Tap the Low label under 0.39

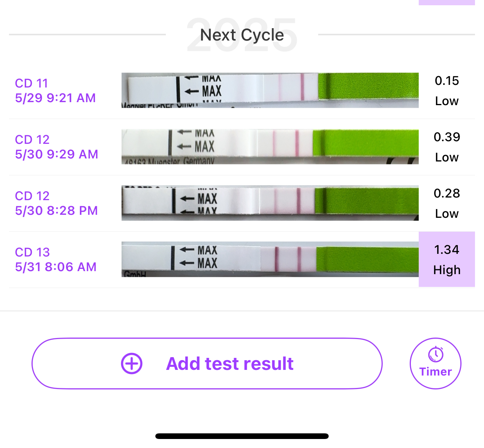click(x=446, y=157)
